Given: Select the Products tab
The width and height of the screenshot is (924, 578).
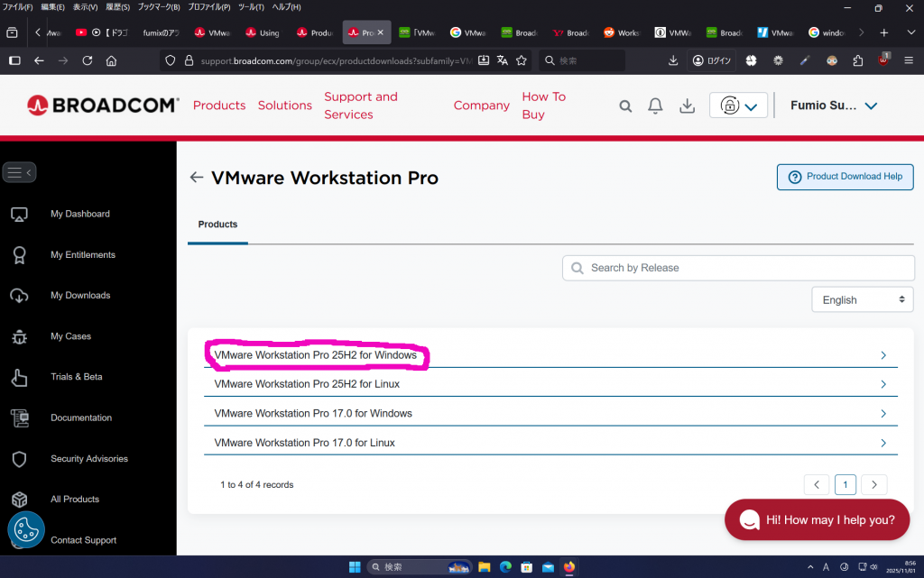Looking at the screenshot, I should point(217,225).
